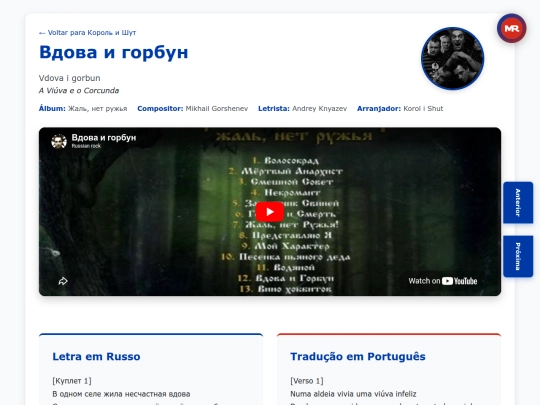Click lyricist name Andrey Knyazev
The image size is (540, 405).
click(319, 109)
